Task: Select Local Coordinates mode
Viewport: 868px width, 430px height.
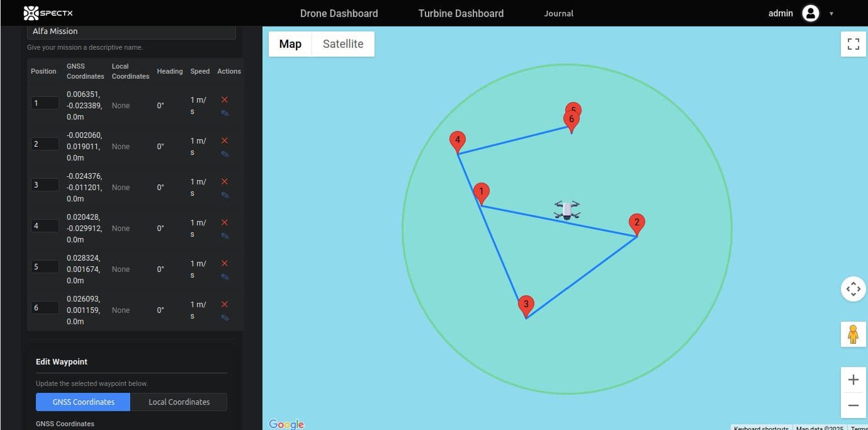Action: (x=179, y=402)
